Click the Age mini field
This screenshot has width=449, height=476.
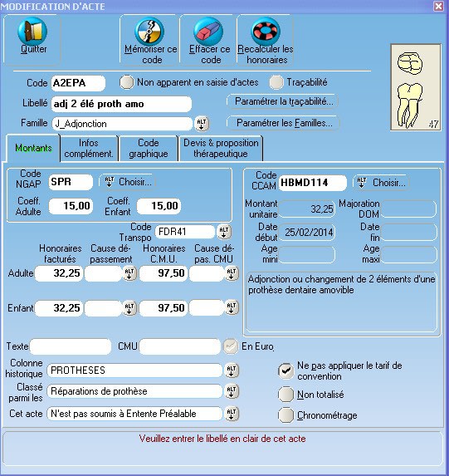(307, 254)
